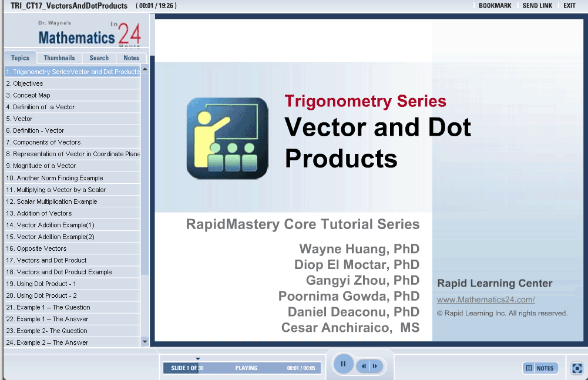Open topic 18 Vectors and Dot Product Example
588x380 pixels.
coord(72,272)
